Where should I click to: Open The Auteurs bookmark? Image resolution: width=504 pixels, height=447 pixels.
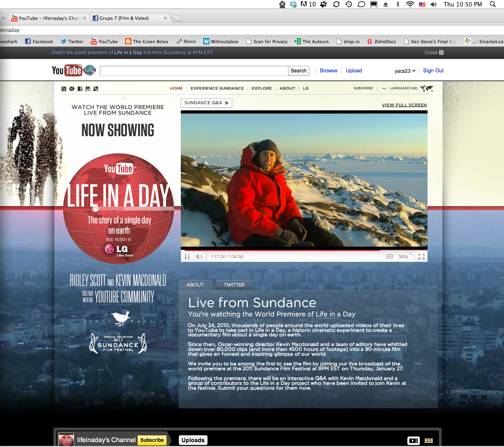[312, 41]
